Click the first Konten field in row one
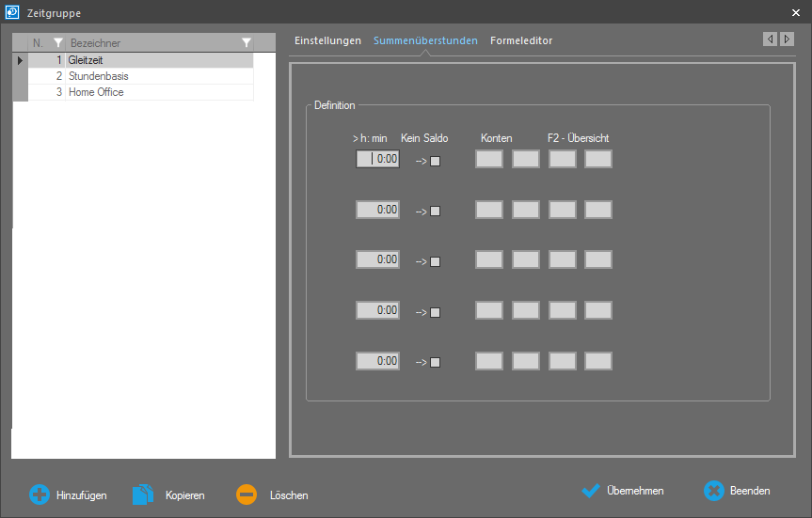812x518 pixels. coord(489,159)
